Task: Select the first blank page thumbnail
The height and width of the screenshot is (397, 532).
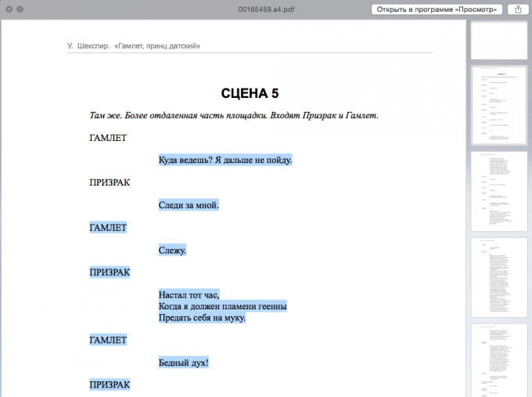Action: point(499,39)
